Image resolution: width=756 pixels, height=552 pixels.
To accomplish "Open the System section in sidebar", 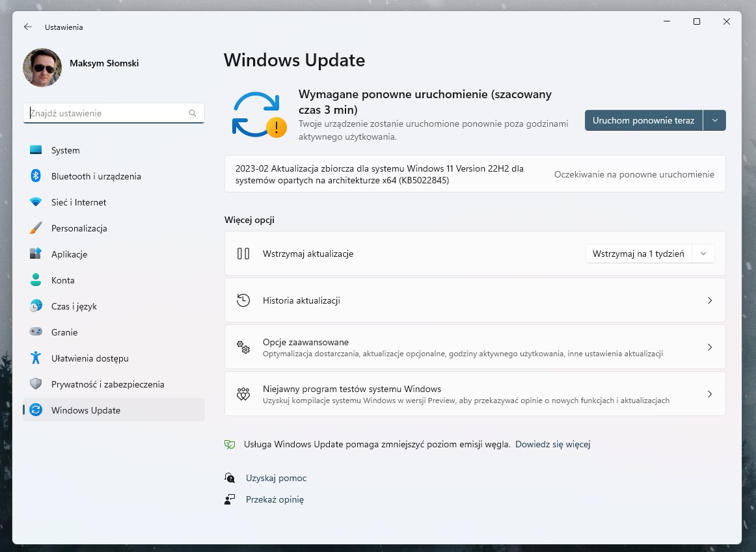I will pyautogui.click(x=37, y=150).
